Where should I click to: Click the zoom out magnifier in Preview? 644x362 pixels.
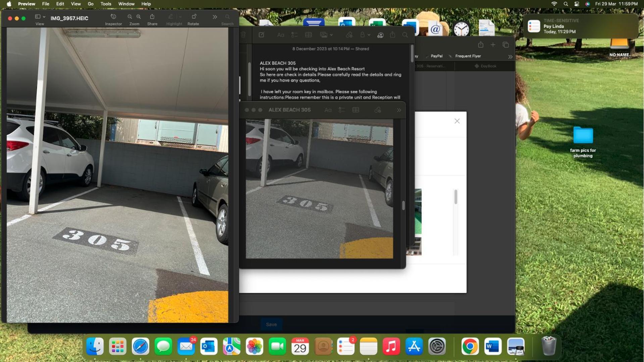(x=130, y=17)
